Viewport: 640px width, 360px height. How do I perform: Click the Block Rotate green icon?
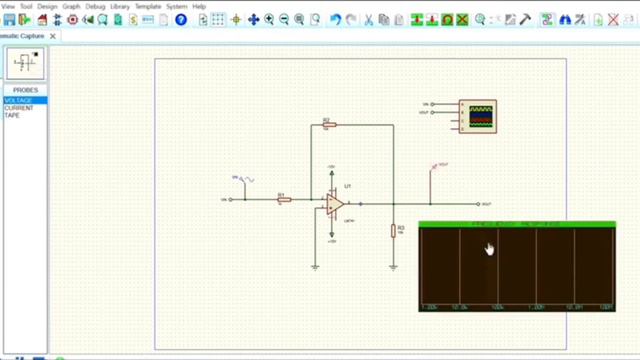(x=447, y=20)
